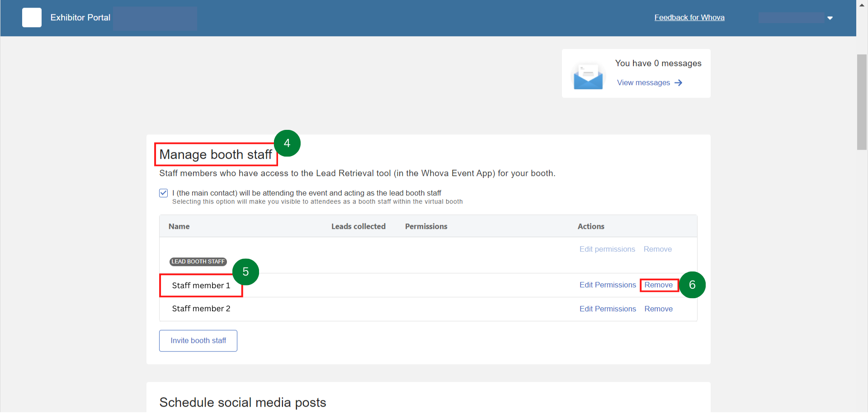The width and height of the screenshot is (868, 414).
Task: Remove Staff member 2 from booth staff
Action: (659, 309)
